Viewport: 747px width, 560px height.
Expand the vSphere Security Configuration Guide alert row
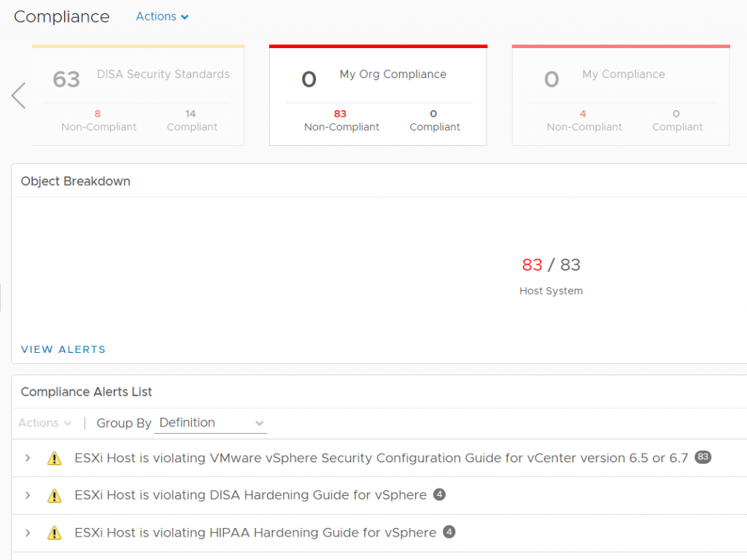pyautogui.click(x=28, y=458)
